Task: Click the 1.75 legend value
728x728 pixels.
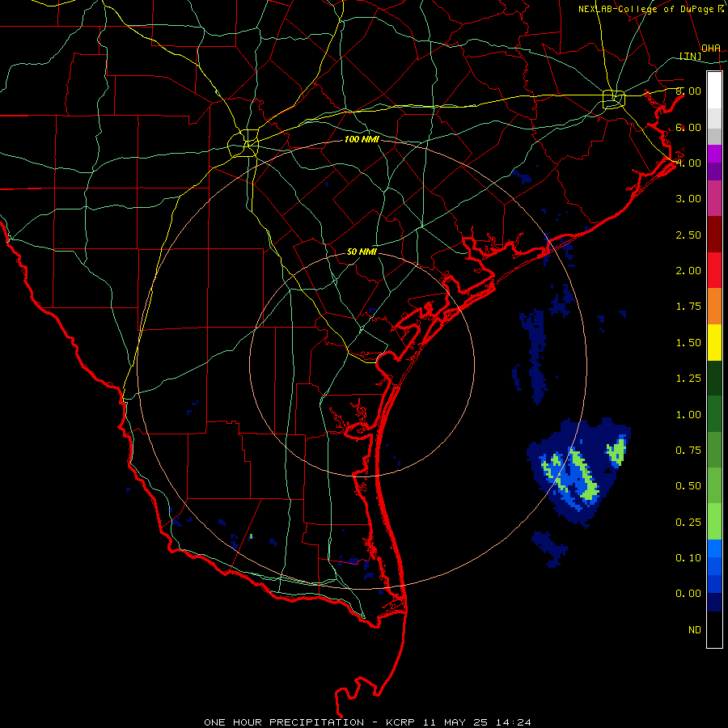Action: pyautogui.click(x=688, y=307)
